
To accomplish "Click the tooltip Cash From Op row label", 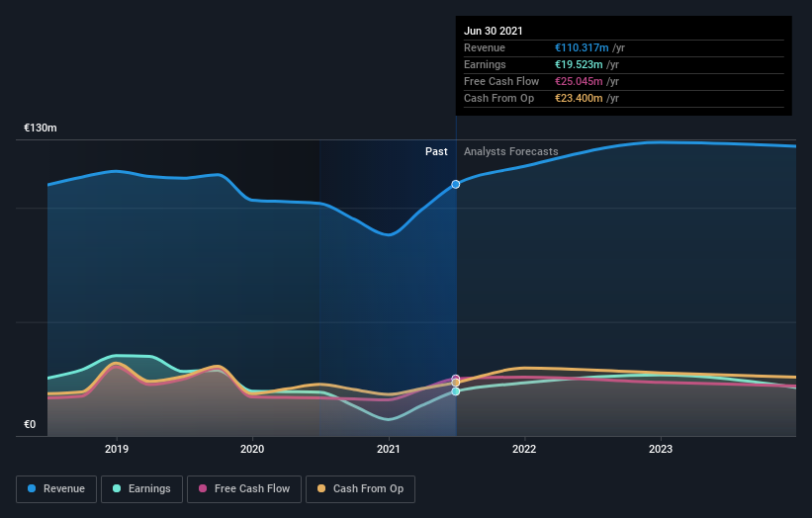I will point(498,98).
